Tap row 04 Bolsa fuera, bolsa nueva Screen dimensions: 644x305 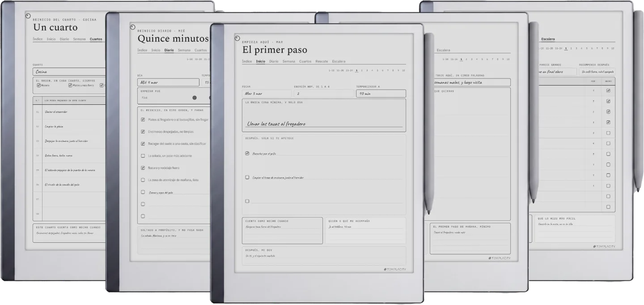tap(69, 155)
